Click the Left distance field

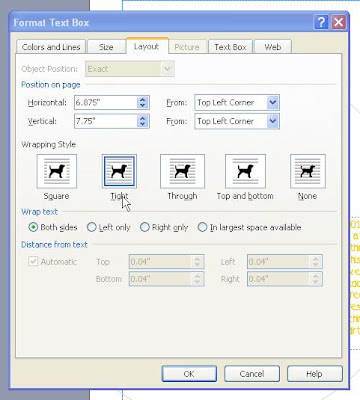[x=278, y=262]
